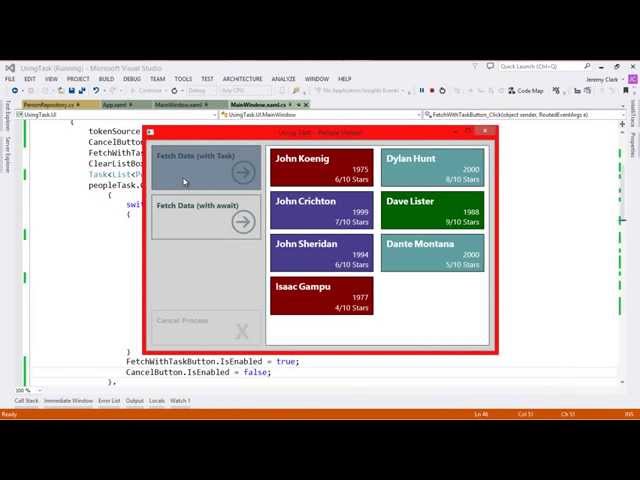
Task: Open the BUILD menu
Action: point(107,79)
